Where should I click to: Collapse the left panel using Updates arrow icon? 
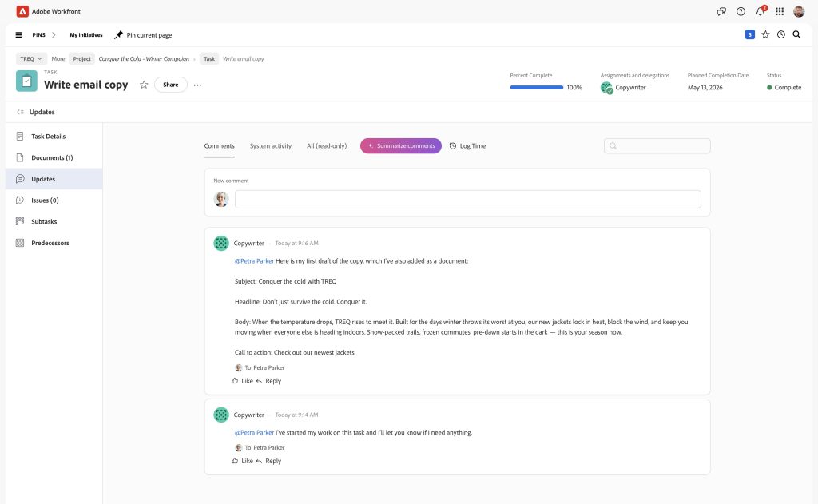pyautogui.click(x=20, y=112)
